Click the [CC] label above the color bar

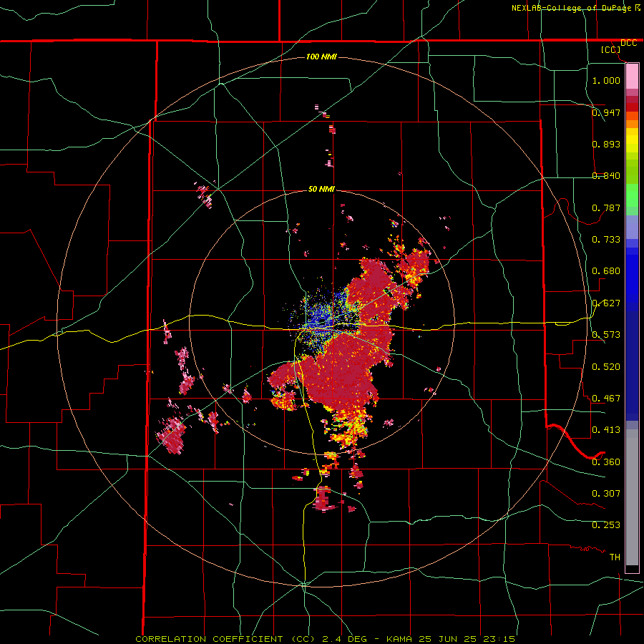click(611, 49)
